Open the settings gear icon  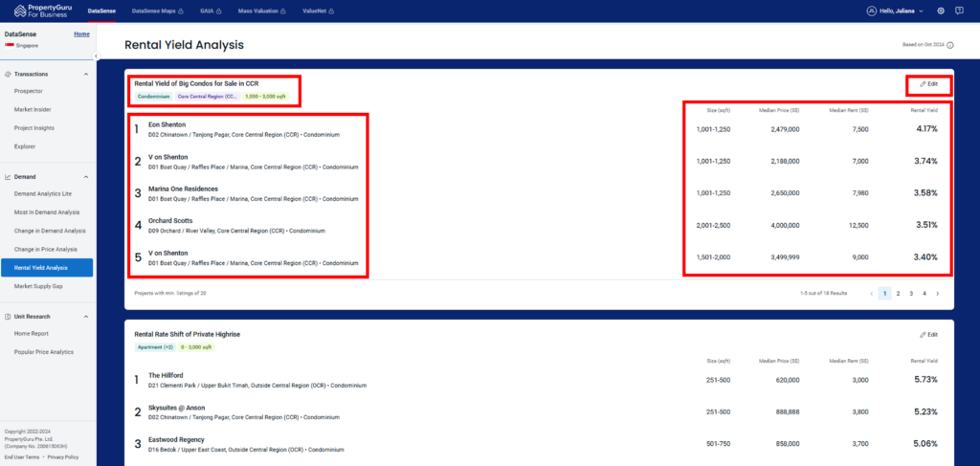pos(941,11)
